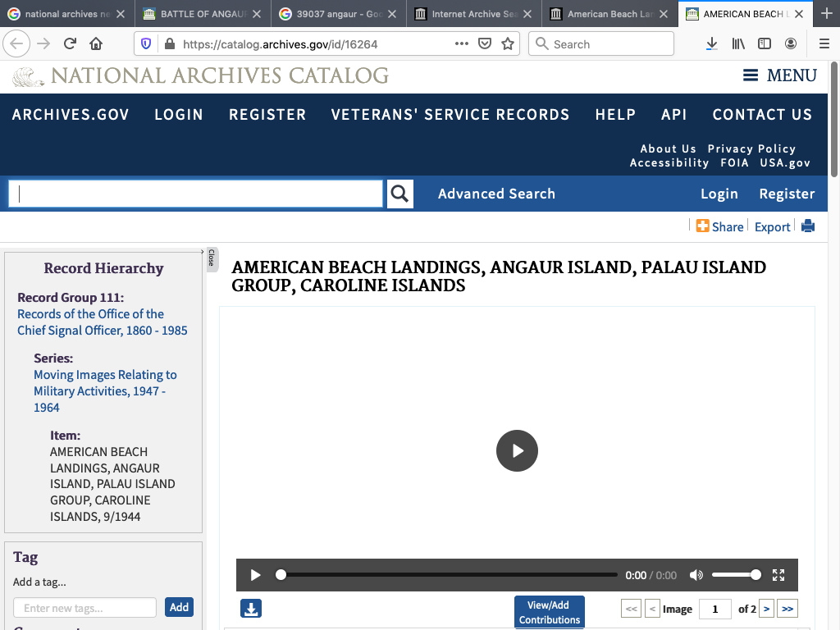The height and width of the screenshot is (630, 840).
Task: Click the Advanced Search link
Action: pos(496,194)
